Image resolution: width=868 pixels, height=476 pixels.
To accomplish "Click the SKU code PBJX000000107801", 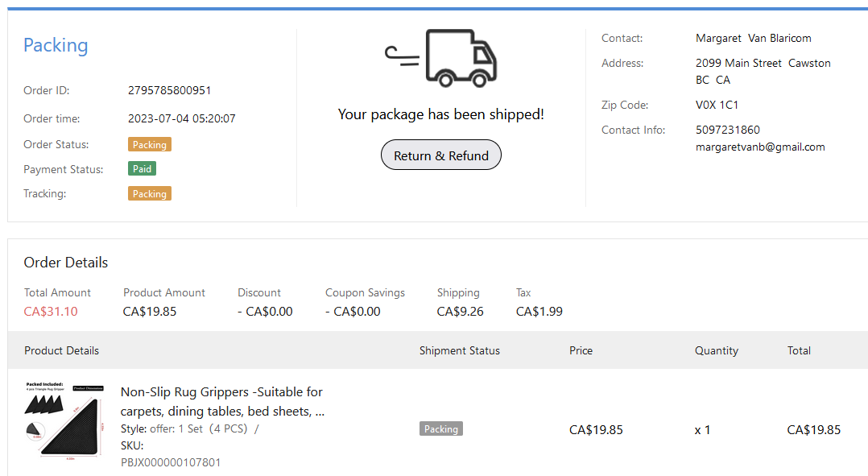I will [x=171, y=462].
